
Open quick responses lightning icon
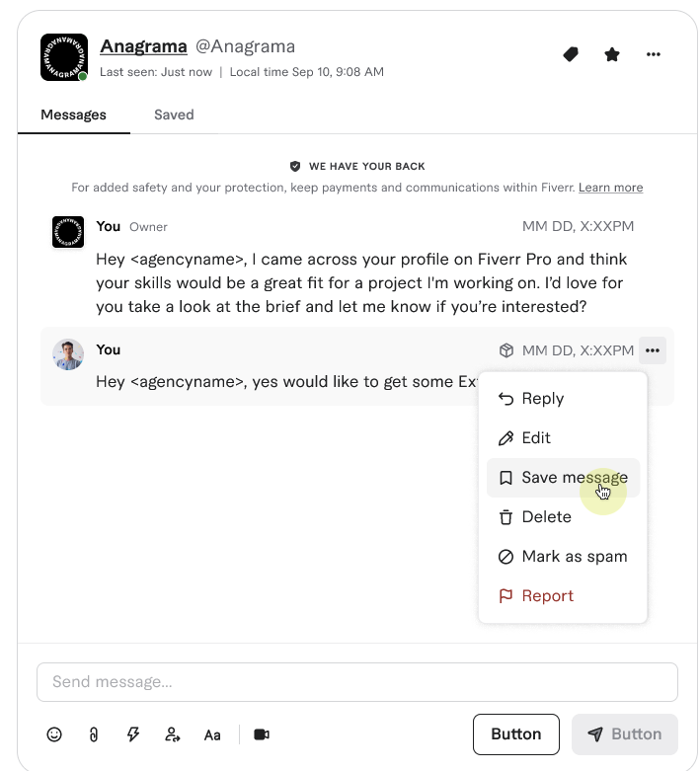click(133, 734)
